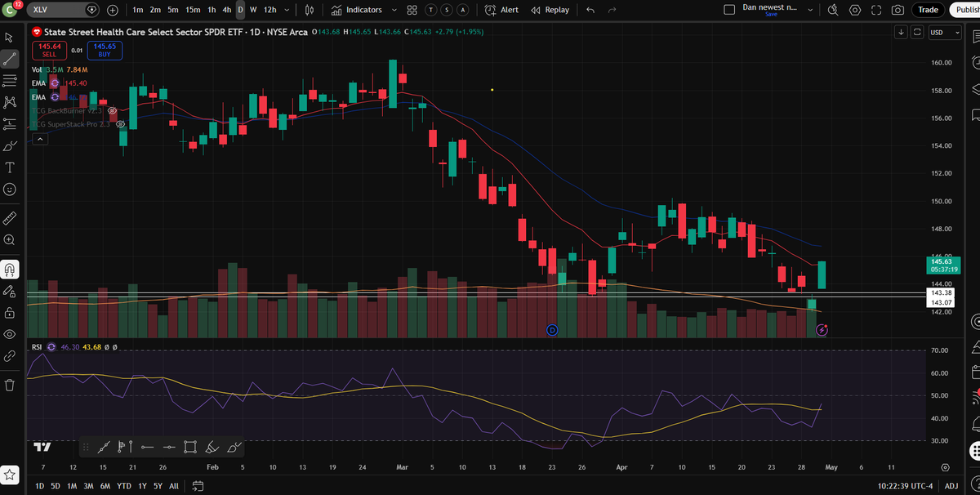Select the rectangle tool in floating toolbar
Viewport: 980px width, 495px height.
(x=190, y=447)
